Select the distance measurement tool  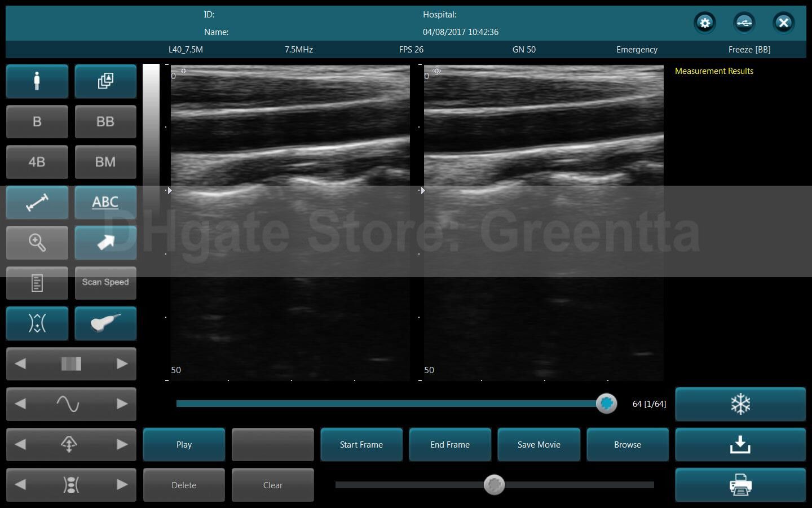tap(37, 202)
